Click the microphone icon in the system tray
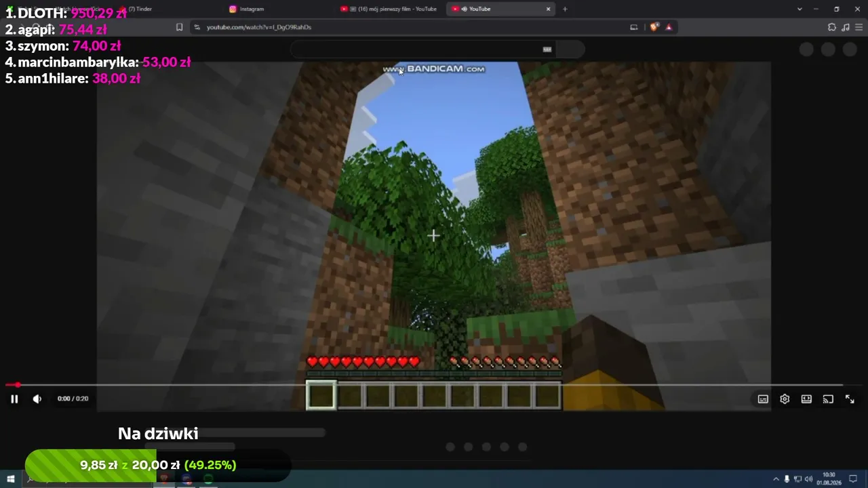The width and height of the screenshot is (868, 488). click(787, 479)
